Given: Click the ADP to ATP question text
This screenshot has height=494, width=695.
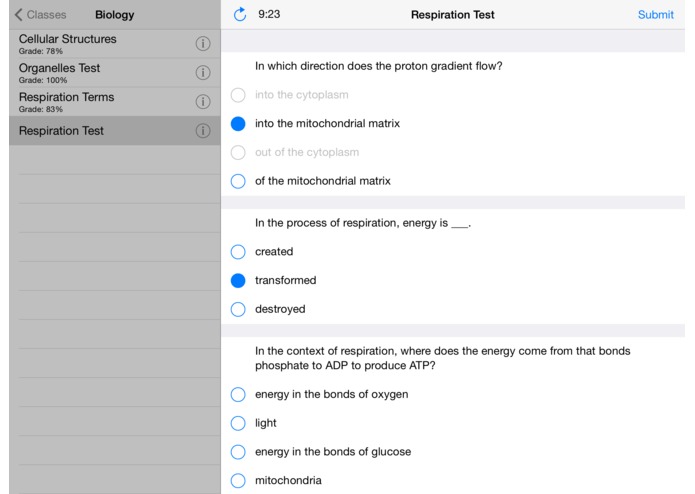Looking at the screenshot, I should 442,358.
